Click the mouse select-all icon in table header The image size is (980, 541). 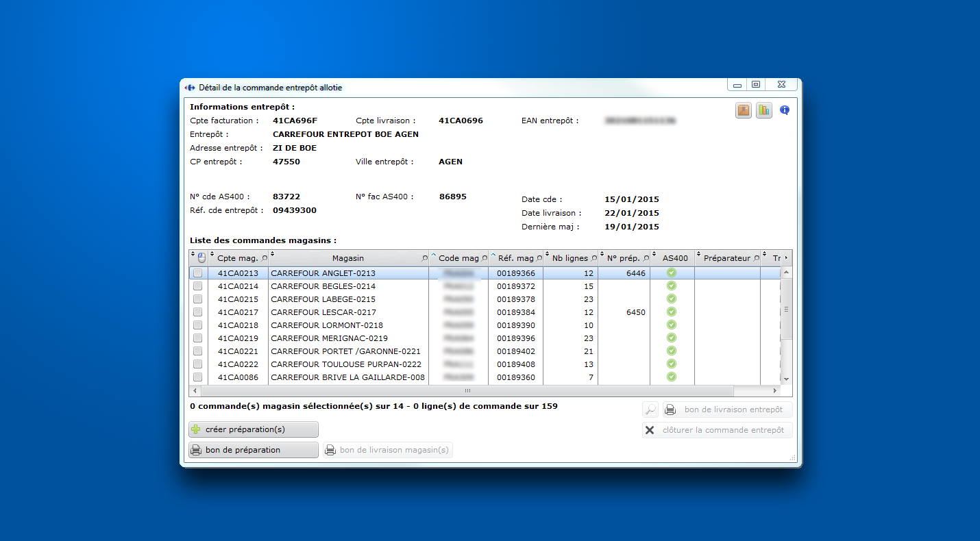pyautogui.click(x=201, y=258)
